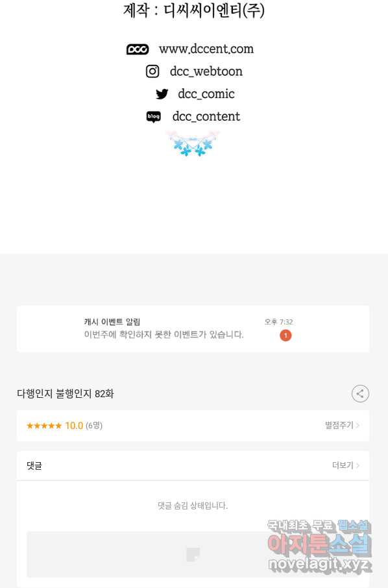Open the dcc_comic Twitter handle
Image resolution: width=388 pixels, height=588 pixels.
click(x=206, y=93)
